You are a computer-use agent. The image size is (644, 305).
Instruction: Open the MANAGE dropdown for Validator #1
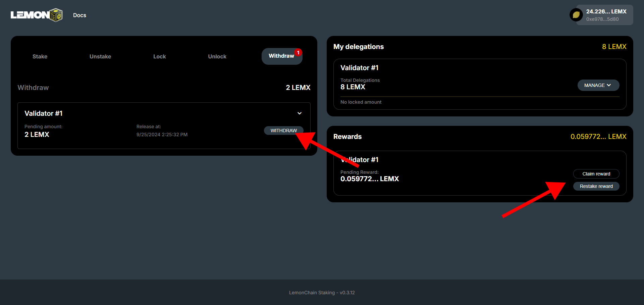(598, 85)
